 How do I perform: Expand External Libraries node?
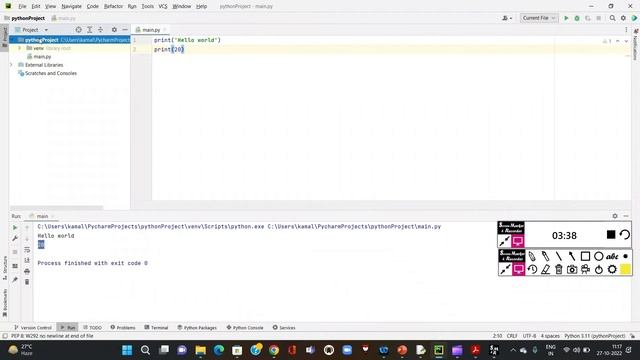click(x=11, y=65)
